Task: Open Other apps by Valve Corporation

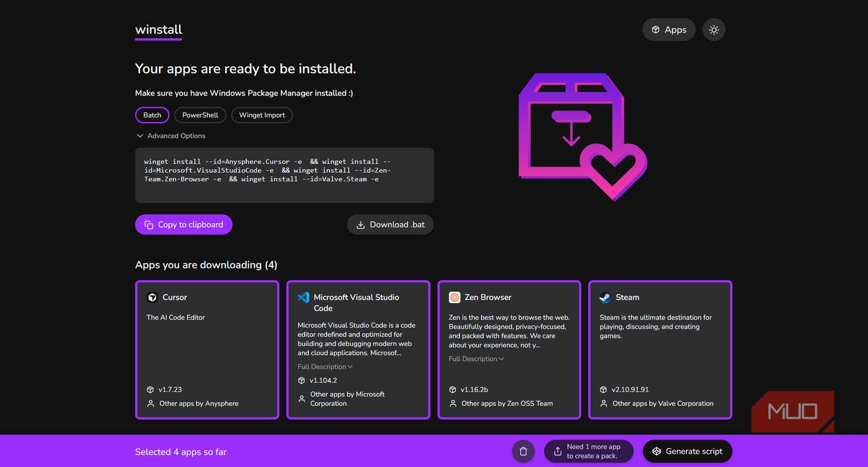Action: 662,403
